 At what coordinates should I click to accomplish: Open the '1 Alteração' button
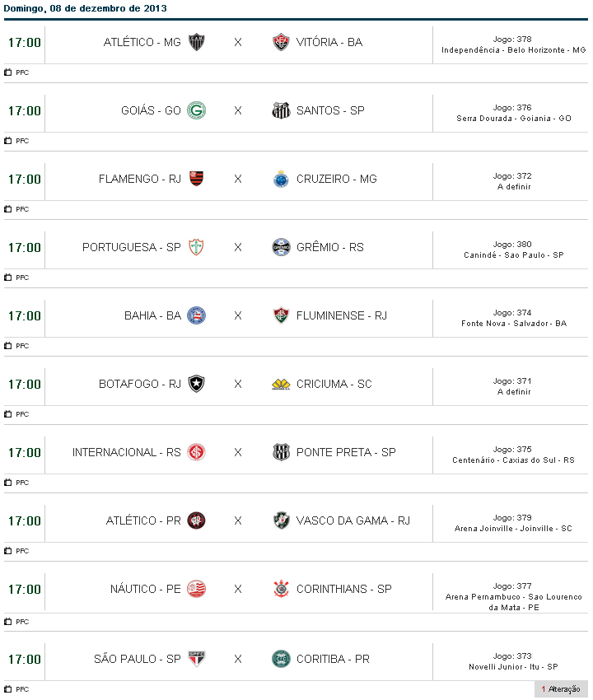(561, 689)
